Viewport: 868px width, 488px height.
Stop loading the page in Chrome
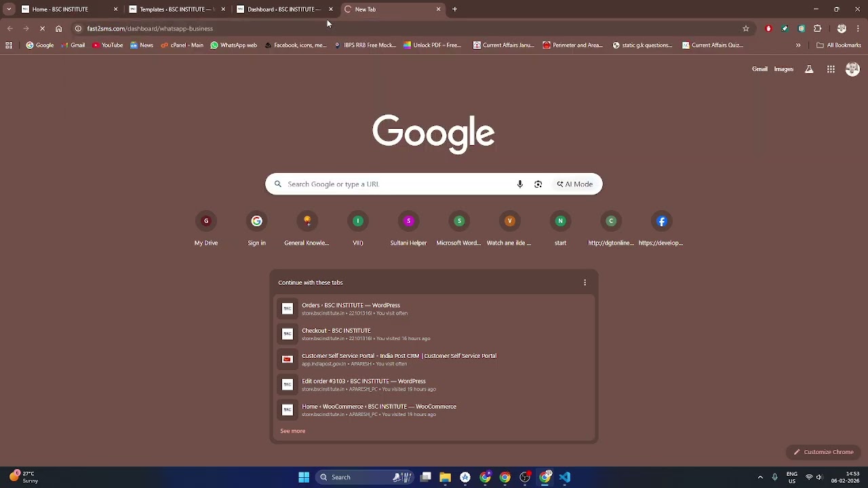pos(42,28)
